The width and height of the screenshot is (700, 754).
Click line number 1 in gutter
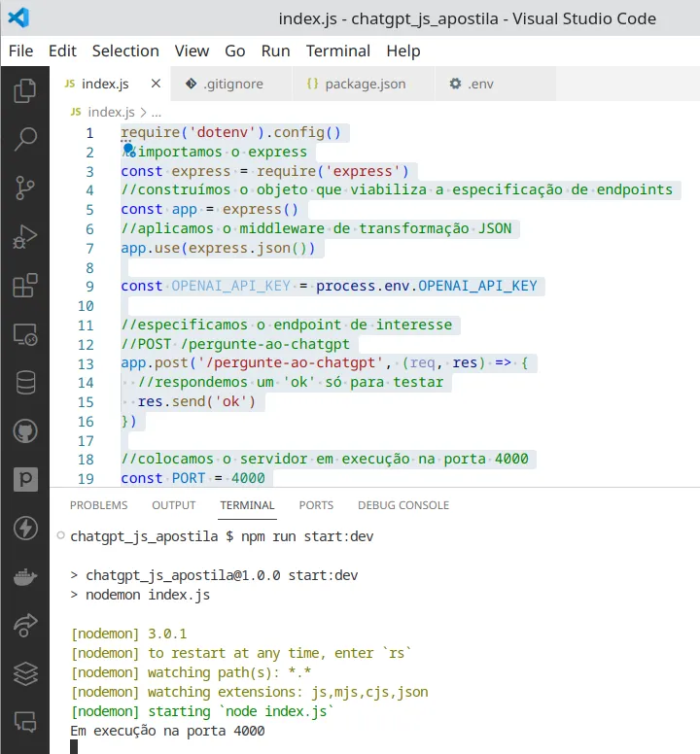pos(89,133)
